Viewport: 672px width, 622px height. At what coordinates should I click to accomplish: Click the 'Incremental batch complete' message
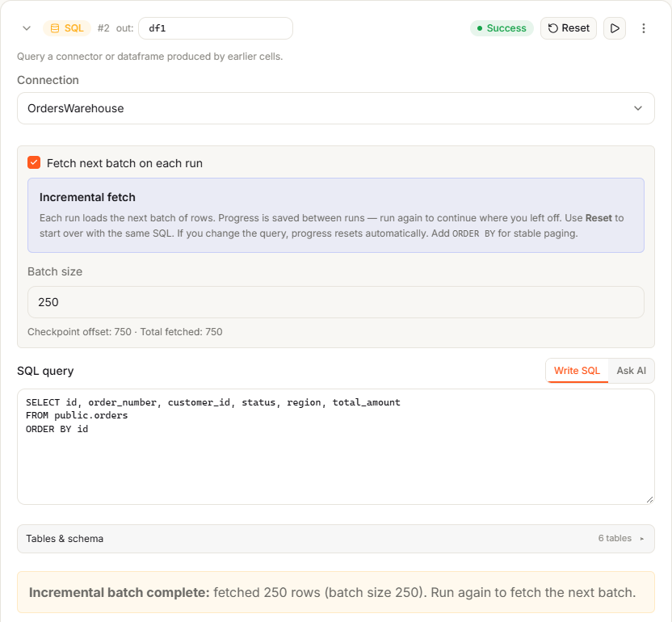click(x=335, y=592)
